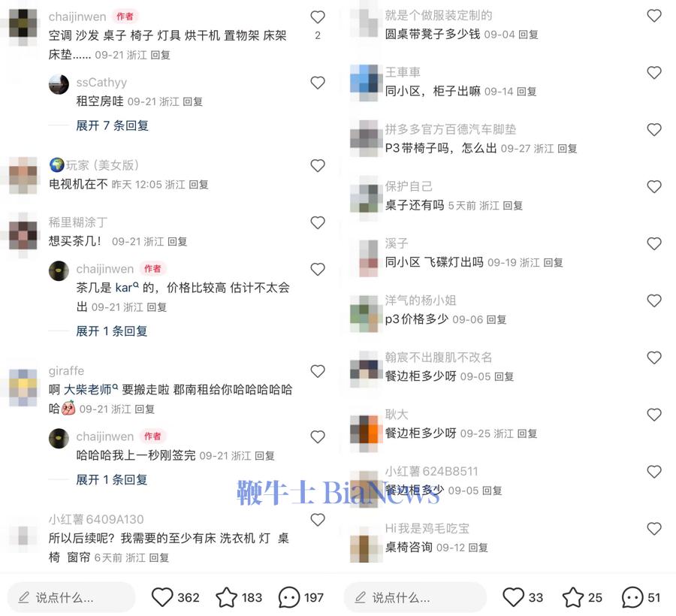This screenshot has width=676, height=616.
Task: Reply to 玩家(美女版)'s comment 电视机在不
Action: (x=198, y=185)
